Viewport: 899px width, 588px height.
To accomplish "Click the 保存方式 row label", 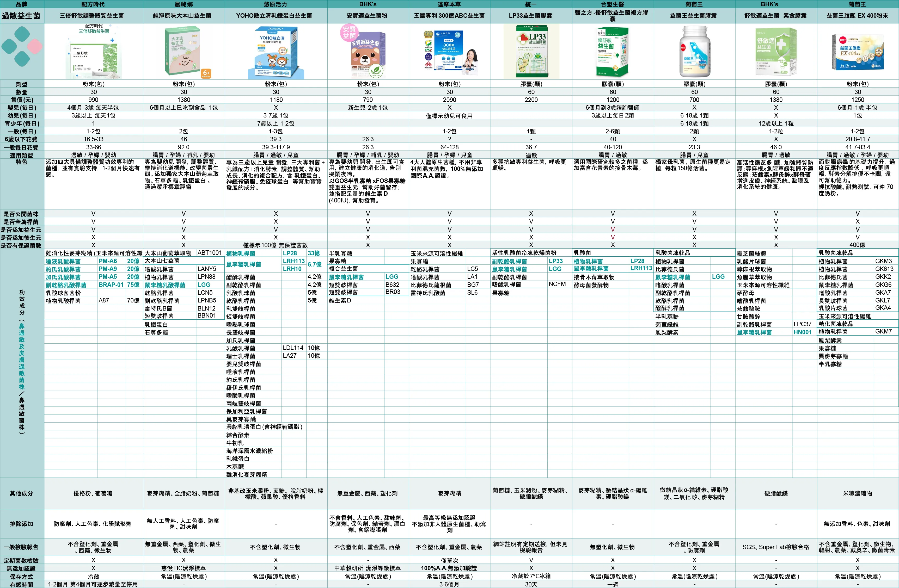I will [x=22, y=577].
